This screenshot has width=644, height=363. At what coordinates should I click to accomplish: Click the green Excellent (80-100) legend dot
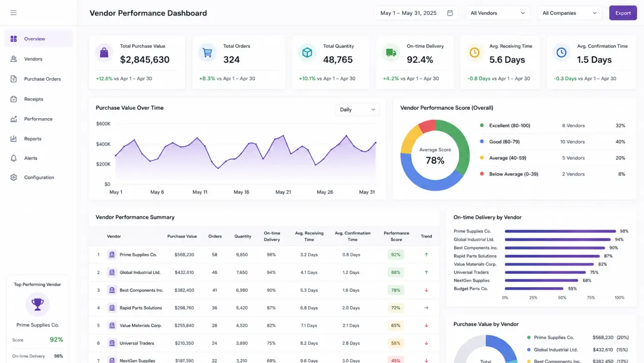click(482, 125)
